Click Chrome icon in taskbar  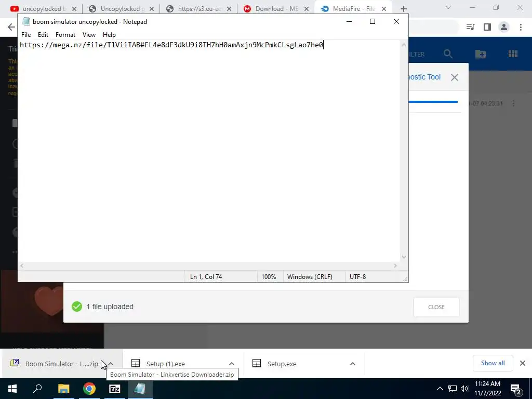89,389
